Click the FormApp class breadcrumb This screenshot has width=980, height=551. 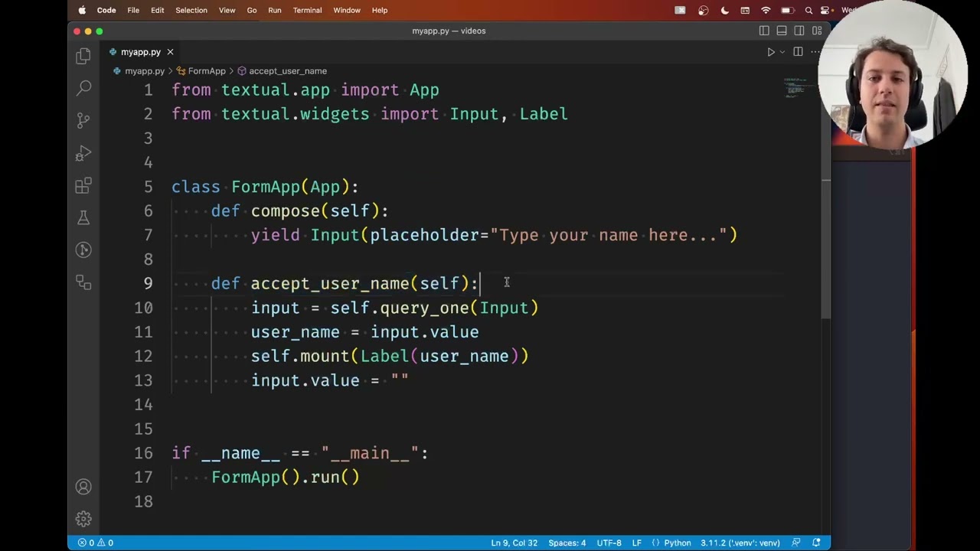(201, 71)
